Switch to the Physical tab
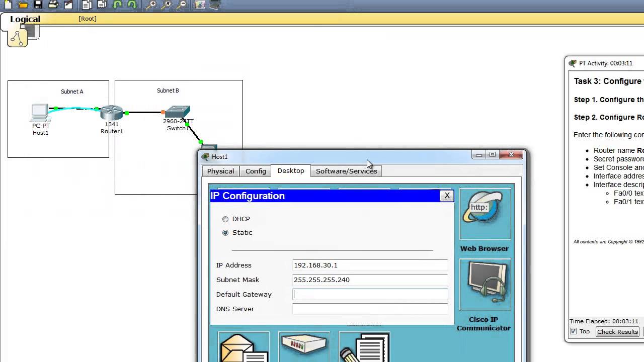Viewport: 644px width, 362px height. click(220, 171)
